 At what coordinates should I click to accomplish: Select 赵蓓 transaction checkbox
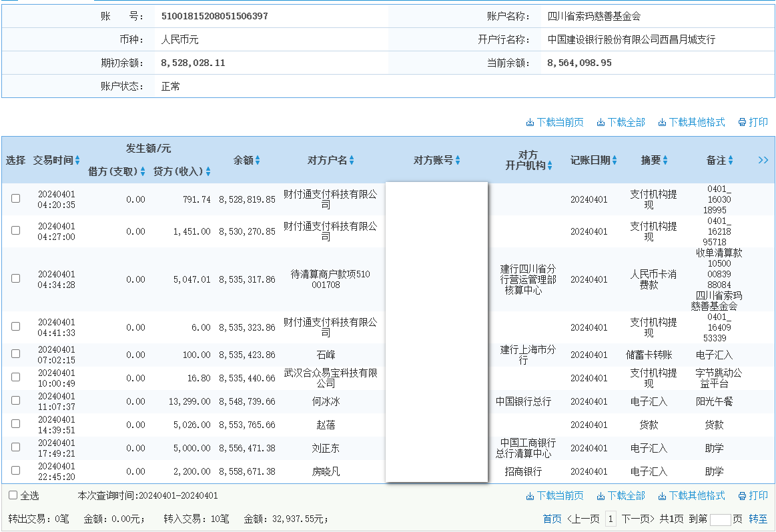(16, 424)
